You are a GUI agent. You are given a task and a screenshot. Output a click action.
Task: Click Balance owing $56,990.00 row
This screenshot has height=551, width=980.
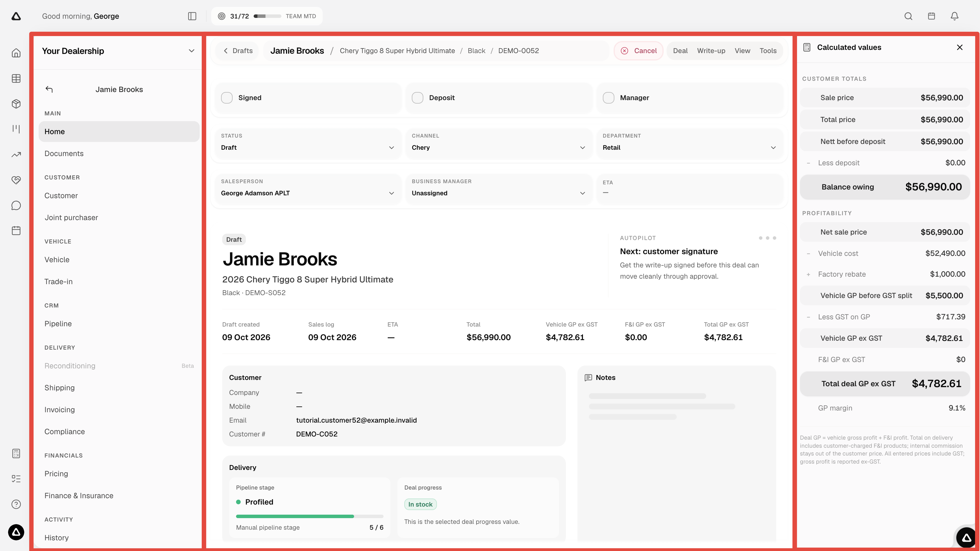tap(885, 187)
